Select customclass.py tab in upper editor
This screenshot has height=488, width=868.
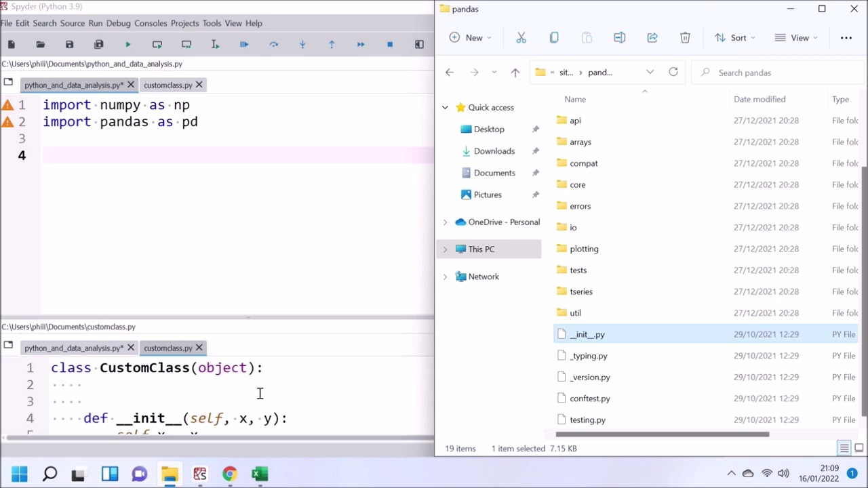pos(167,85)
